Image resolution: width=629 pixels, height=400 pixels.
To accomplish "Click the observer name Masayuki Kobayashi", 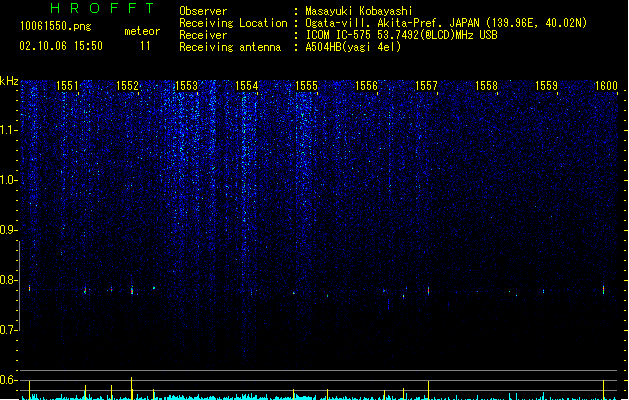I will (x=359, y=11).
